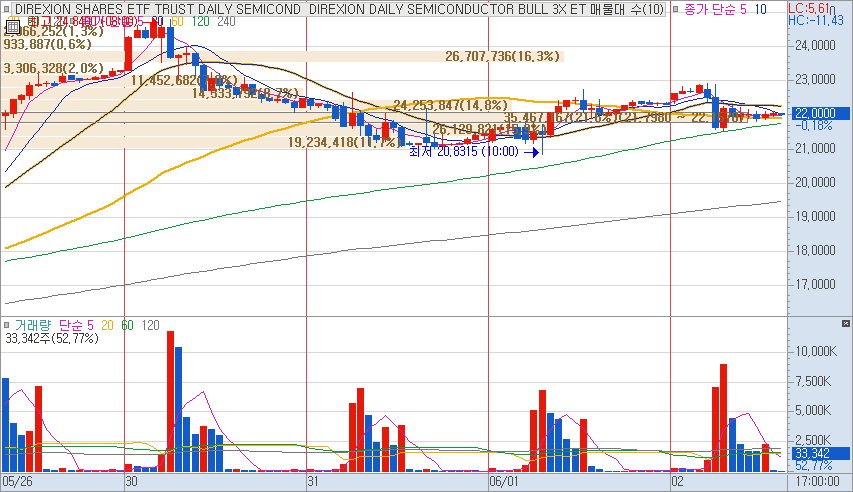Click the 05/26 date on time axis
This screenshot has width=853, height=492.
coord(17,481)
